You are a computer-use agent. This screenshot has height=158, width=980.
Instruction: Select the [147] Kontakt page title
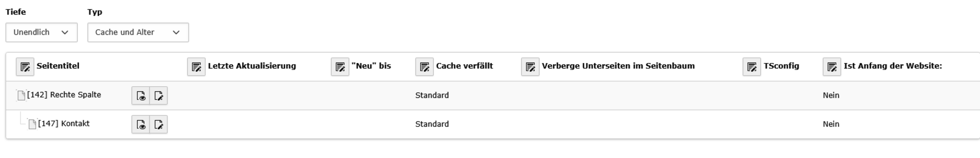pyautogui.click(x=64, y=123)
